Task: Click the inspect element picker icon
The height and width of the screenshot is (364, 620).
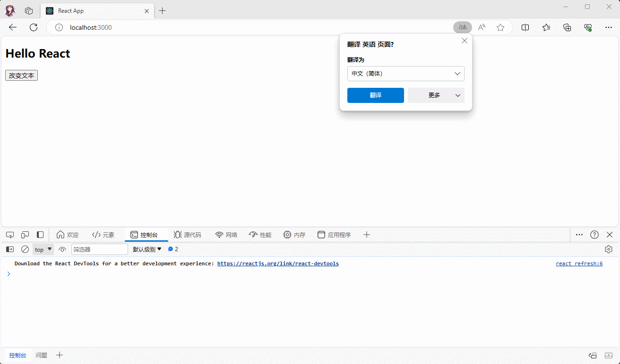Action: (x=10, y=235)
